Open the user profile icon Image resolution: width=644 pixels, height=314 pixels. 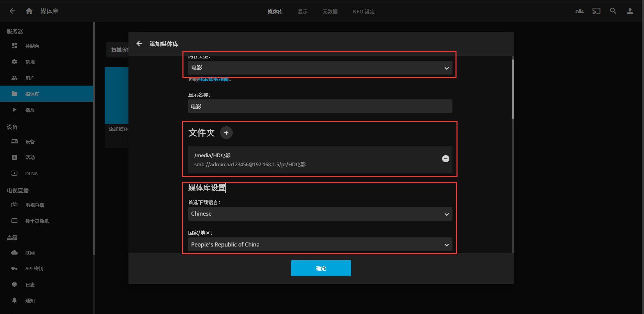click(x=630, y=11)
